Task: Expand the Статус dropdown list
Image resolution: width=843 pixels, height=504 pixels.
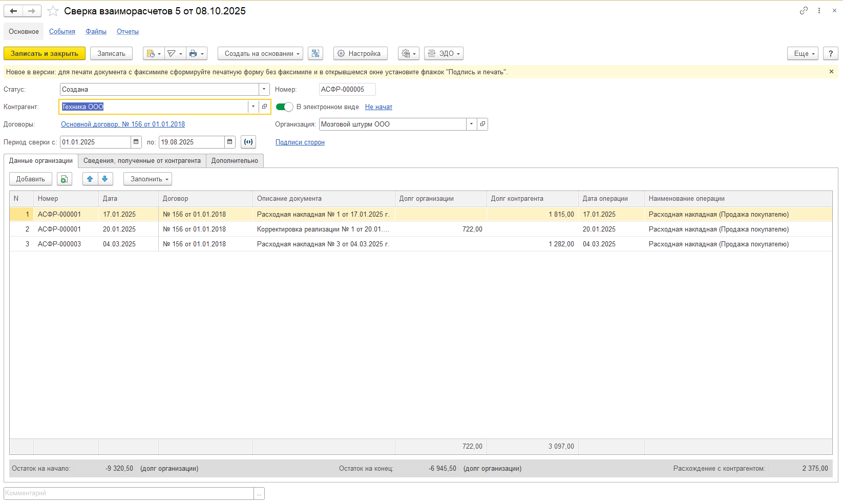Action: (x=264, y=90)
